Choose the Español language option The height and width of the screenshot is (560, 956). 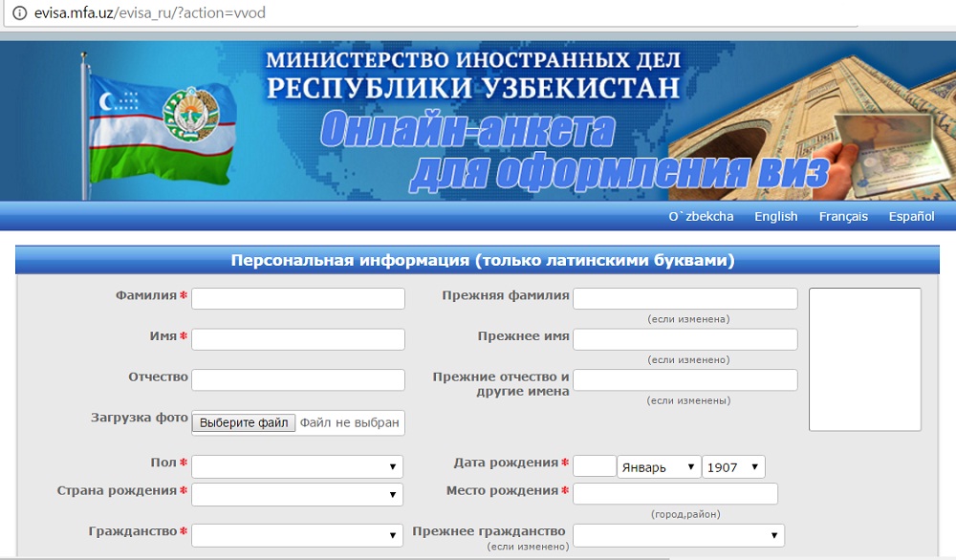pyautogui.click(x=911, y=216)
